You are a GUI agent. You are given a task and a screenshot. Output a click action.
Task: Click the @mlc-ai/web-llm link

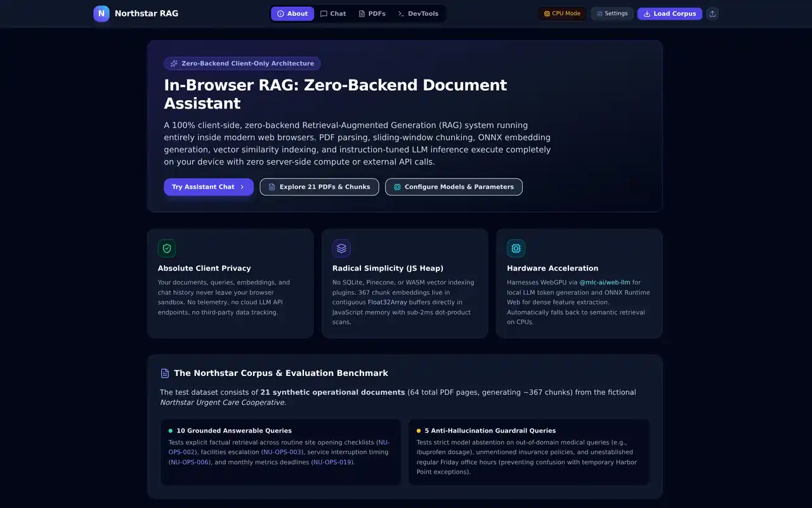605,283
